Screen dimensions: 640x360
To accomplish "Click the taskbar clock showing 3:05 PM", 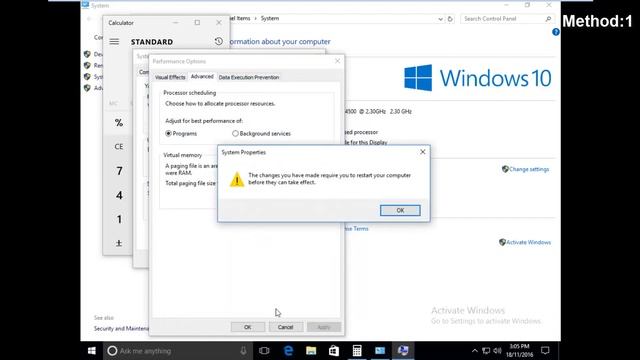I will point(519,351).
